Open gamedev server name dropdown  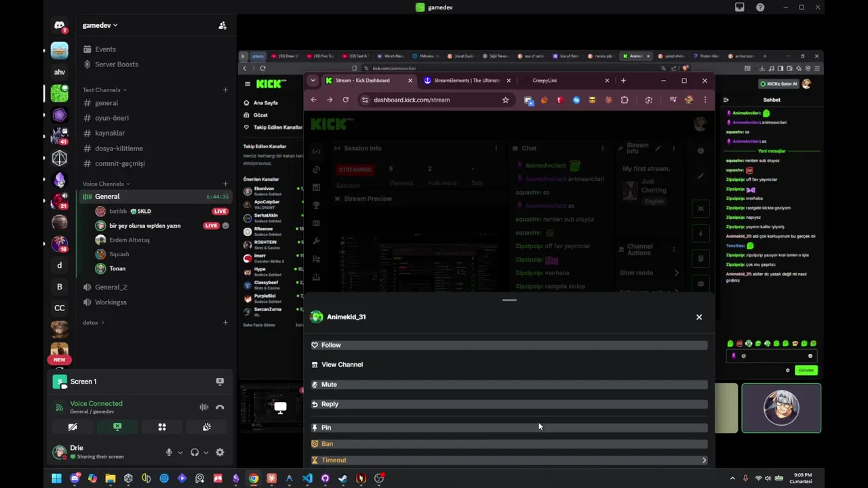point(100,25)
